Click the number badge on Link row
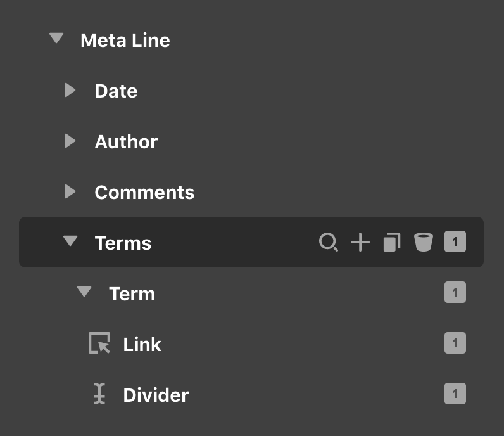The width and height of the screenshot is (504, 436). (x=455, y=343)
